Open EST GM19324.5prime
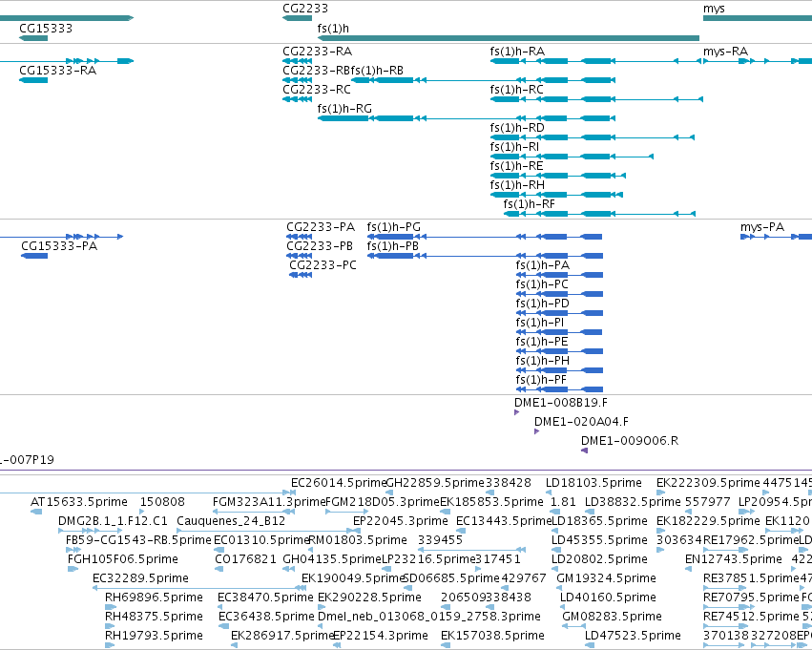 click(606, 578)
